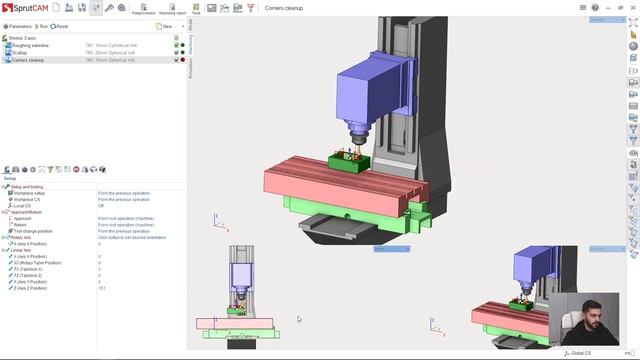Switch to the Simulation vertical tab

[190, 68]
